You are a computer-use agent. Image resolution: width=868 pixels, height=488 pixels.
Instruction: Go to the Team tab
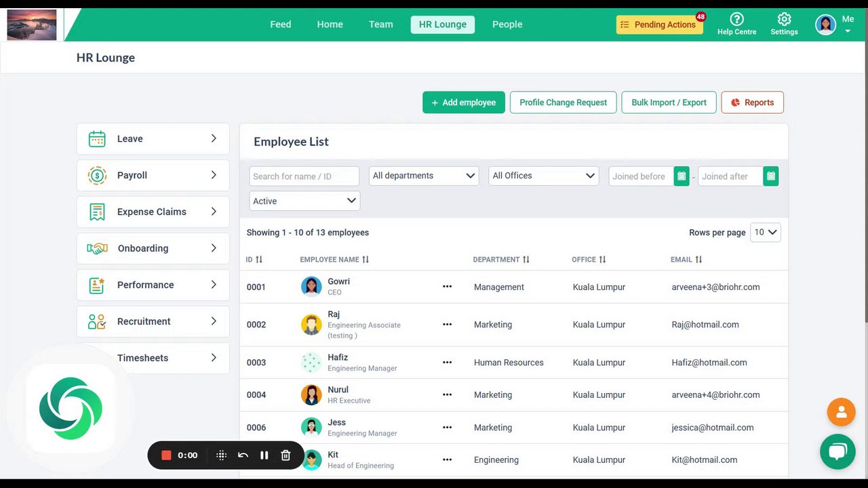[x=381, y=24]
